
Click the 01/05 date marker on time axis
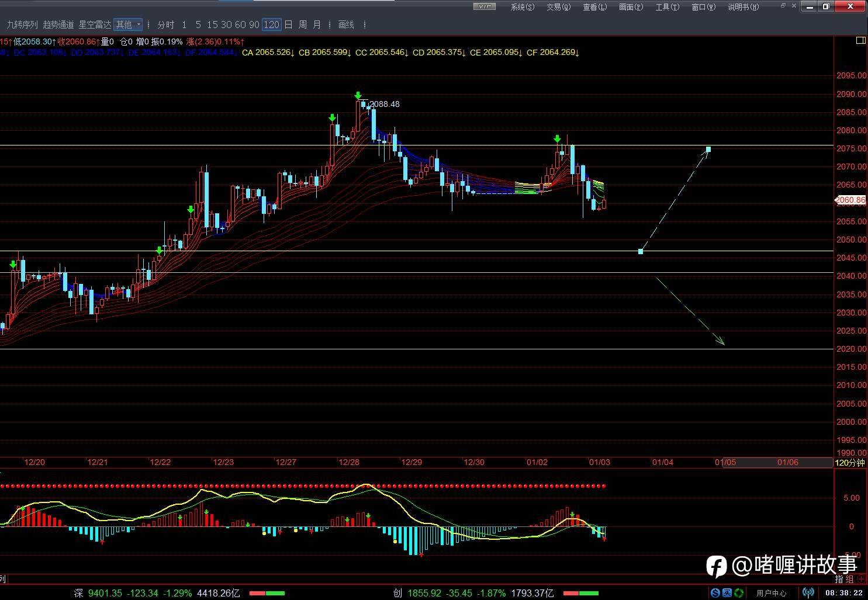725,462
